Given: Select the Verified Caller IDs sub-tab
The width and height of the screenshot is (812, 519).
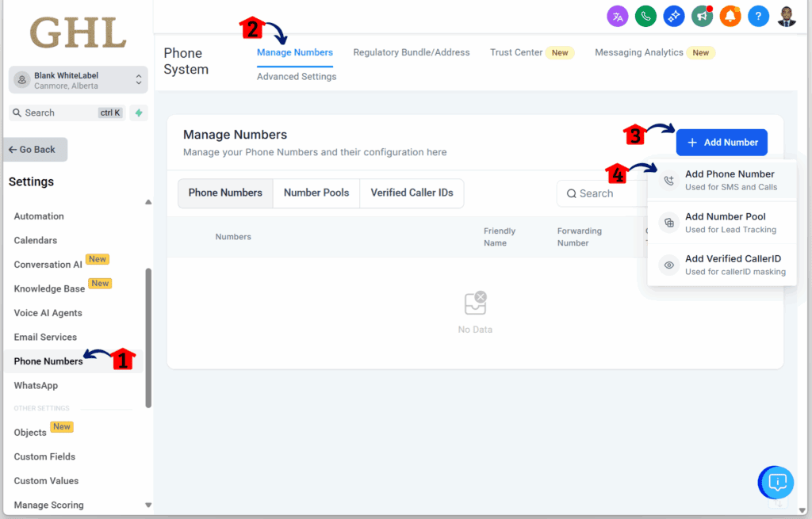Looking at the screenshot, I should point(412,193).
